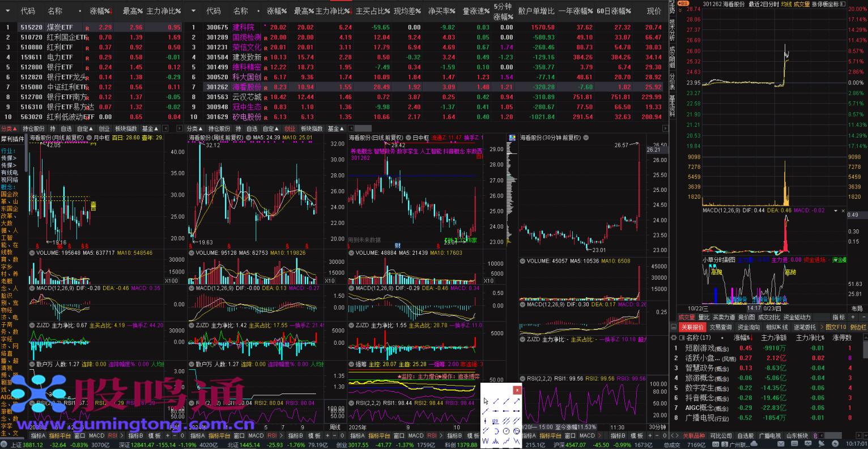Image resolution: width=868 pixels, height=449 pixels.
Task: Toggle the 均线 average line display
Action: 786,4
